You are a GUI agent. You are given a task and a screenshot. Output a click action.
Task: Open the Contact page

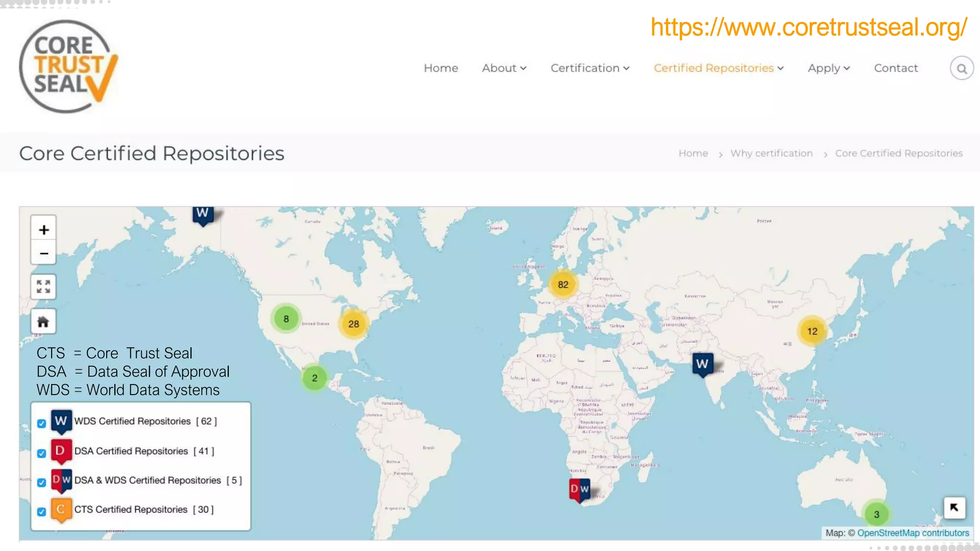pyautogui.click(x=896, y=68)
